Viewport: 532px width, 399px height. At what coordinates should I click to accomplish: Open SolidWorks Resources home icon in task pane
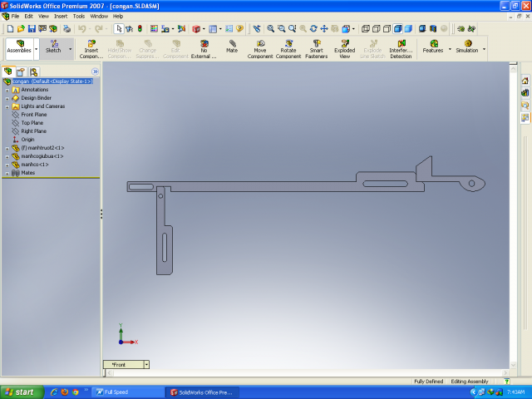click(x=525, y=81)
